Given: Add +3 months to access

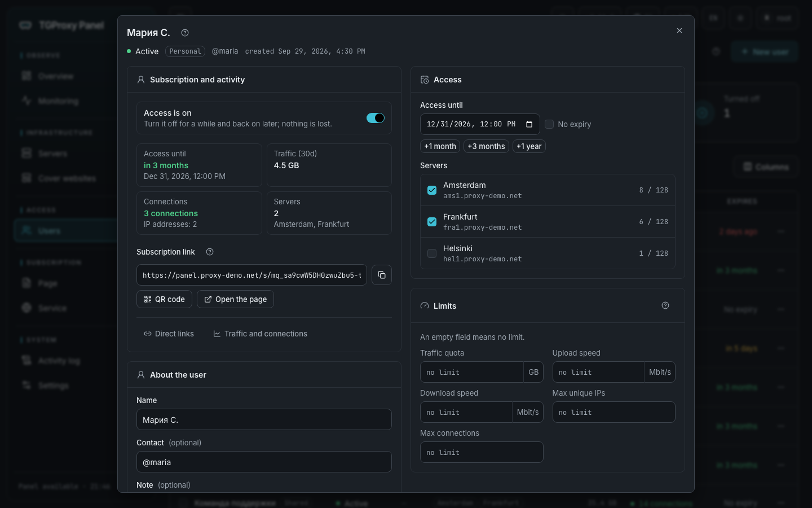Looking at the screenshot, I should (486, 146).
